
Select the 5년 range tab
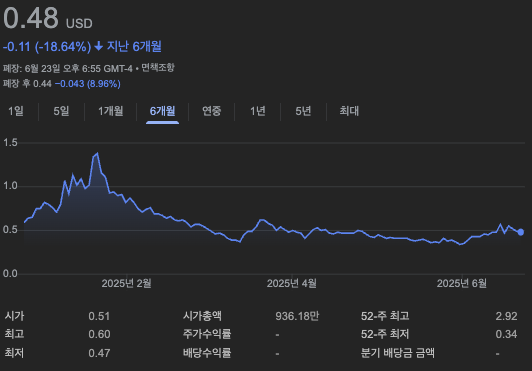[x=303, y=111]
